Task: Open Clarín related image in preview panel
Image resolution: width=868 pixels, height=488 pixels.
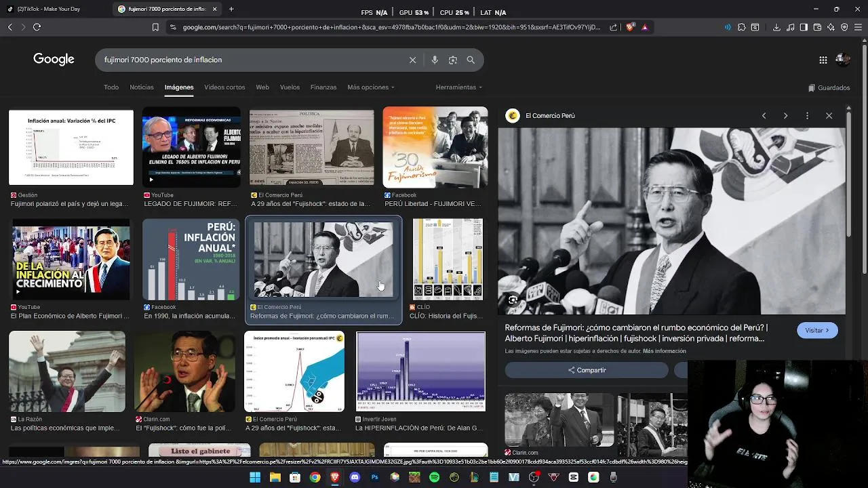Action: [559, 420]
